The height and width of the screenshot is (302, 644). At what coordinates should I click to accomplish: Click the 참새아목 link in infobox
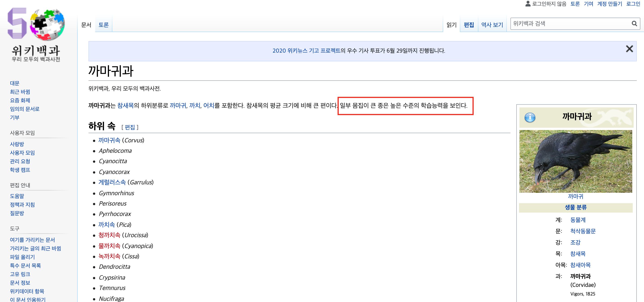pyautogui.click(x=580, y=265)
